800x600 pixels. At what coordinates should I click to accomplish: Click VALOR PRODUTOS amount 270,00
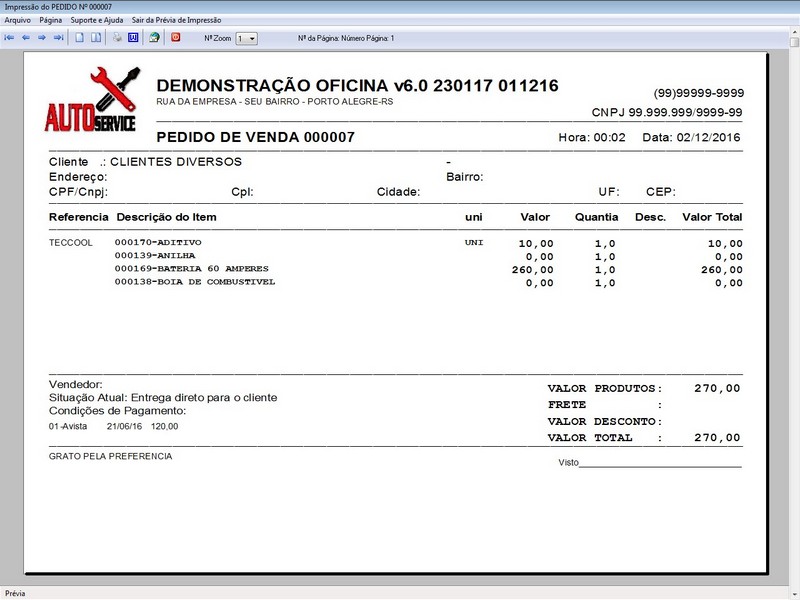coord(717,388)
